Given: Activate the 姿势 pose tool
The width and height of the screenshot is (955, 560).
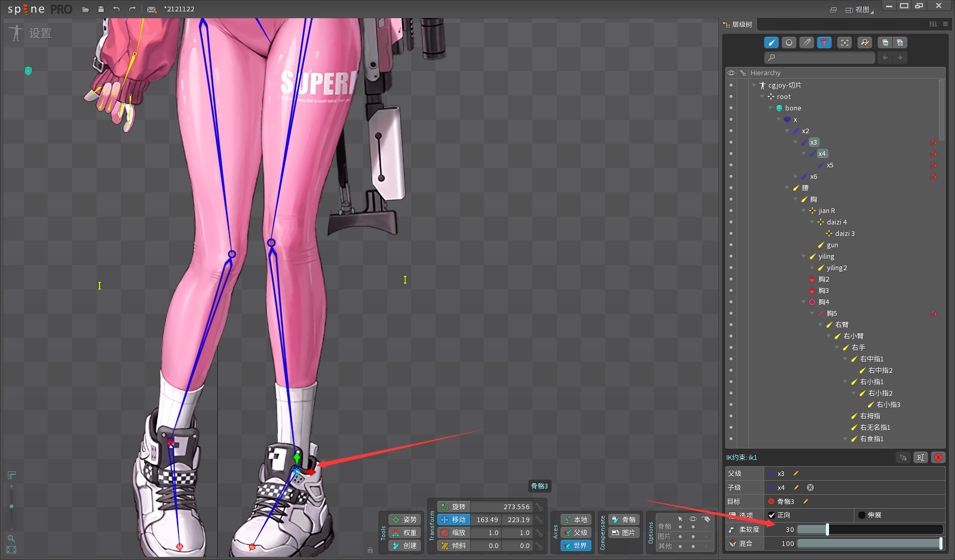Looking at the screenshot, I should pyautogui.click(x=405, y=520).
